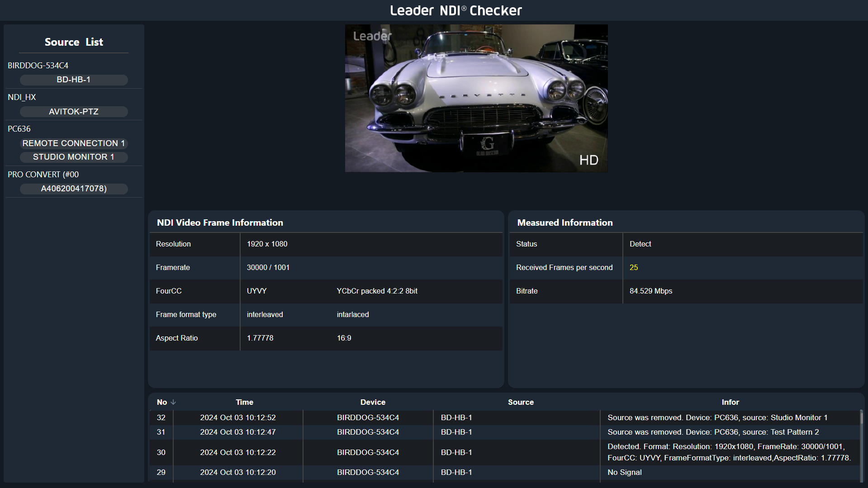Click the Time column header
The image size is (868, 488).
pyautogui.click(x=244, y=402)
